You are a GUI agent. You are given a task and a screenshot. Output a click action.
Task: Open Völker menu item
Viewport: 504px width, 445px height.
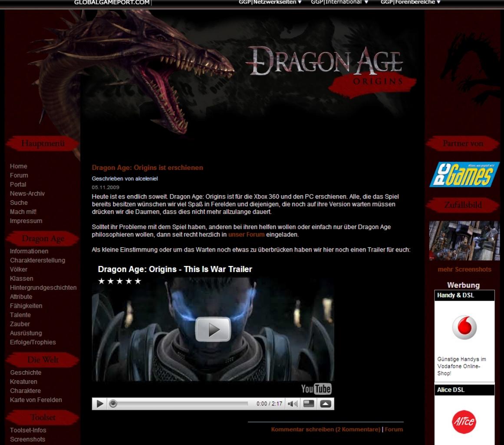tap(19, 269)
